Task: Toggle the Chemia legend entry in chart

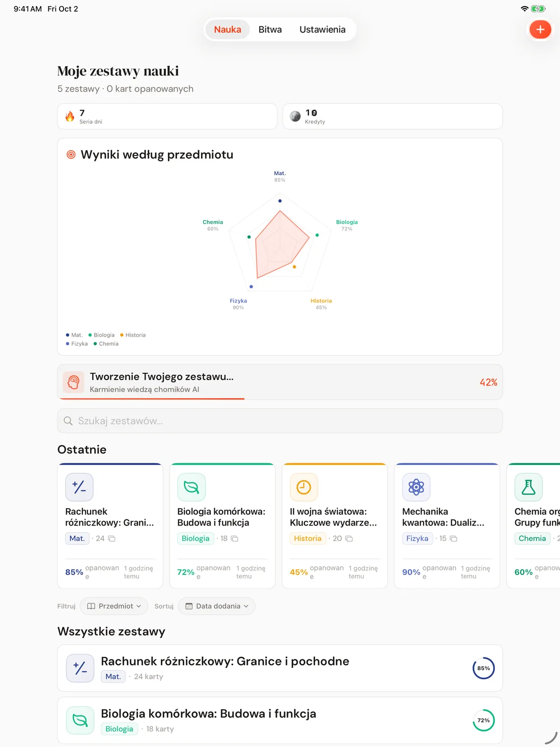Action: [106, 344]
